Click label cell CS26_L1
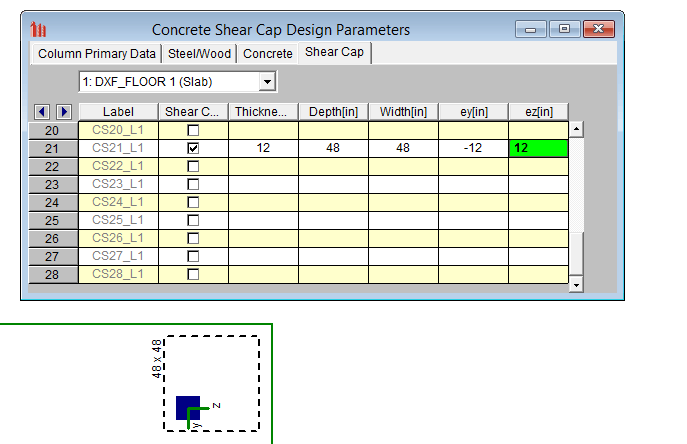Viewport: 687px width, 444px height. (x=118, y=238)
